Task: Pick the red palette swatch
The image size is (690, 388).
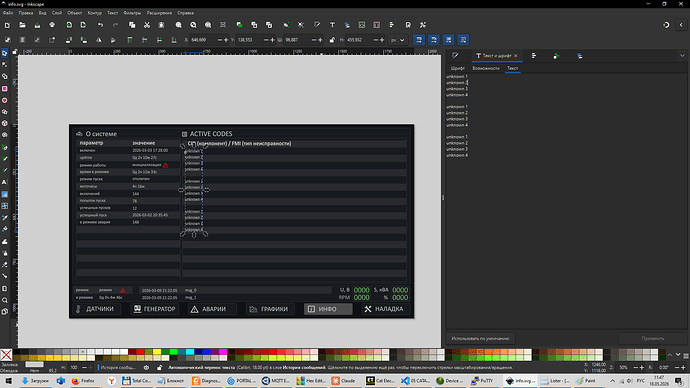Action: coord(140,352)
